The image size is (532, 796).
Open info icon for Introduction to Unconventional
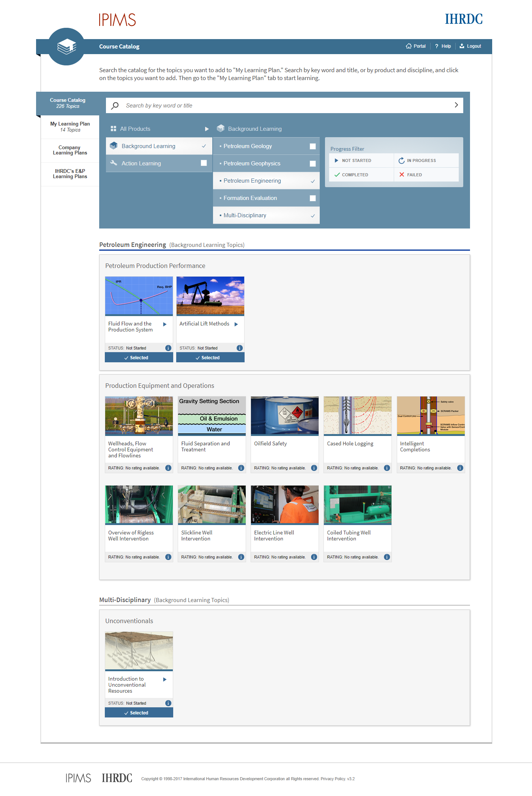(168, 703)
